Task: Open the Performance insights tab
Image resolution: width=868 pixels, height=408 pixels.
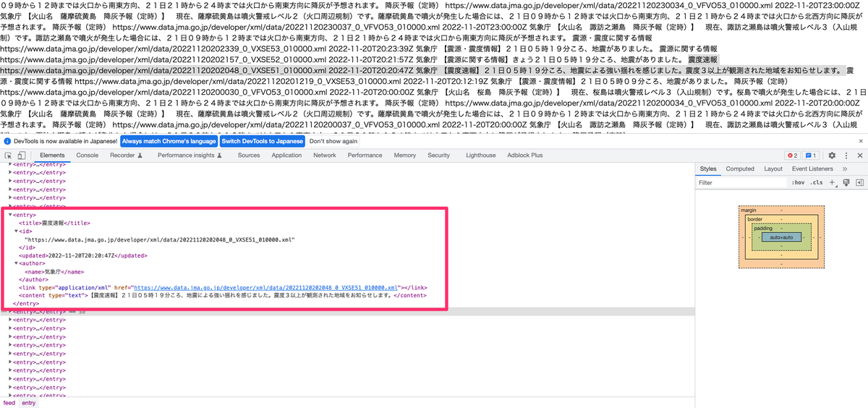Action: (190, 156)
